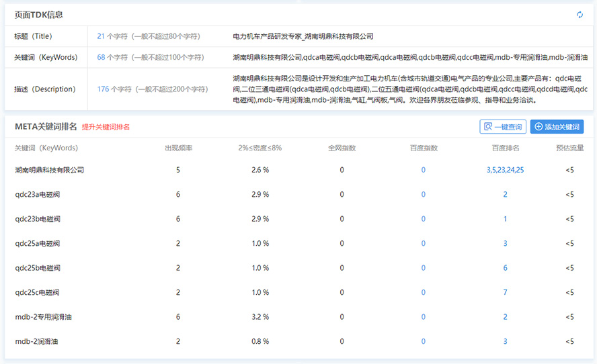
Task: Click the 176 character count for Description
Action: click(103, 89)
